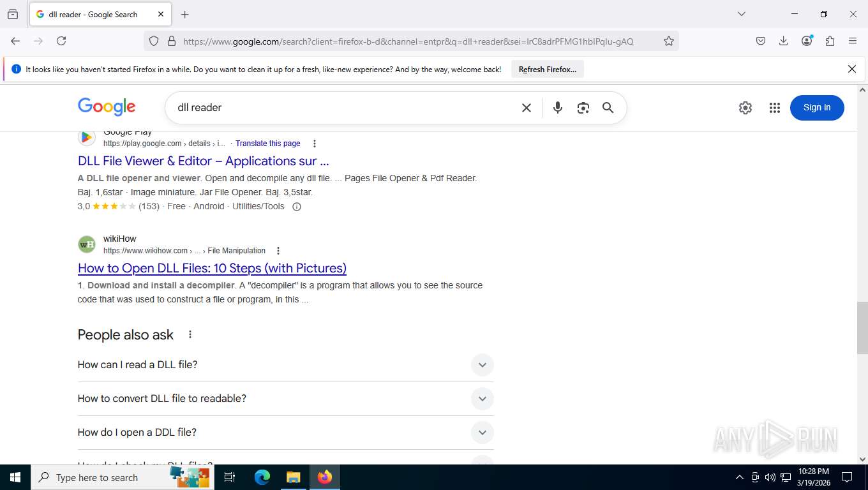Expand "How to convert DLL file to readable?"
This screenshot has height=490, width=868.
point(285,399)
